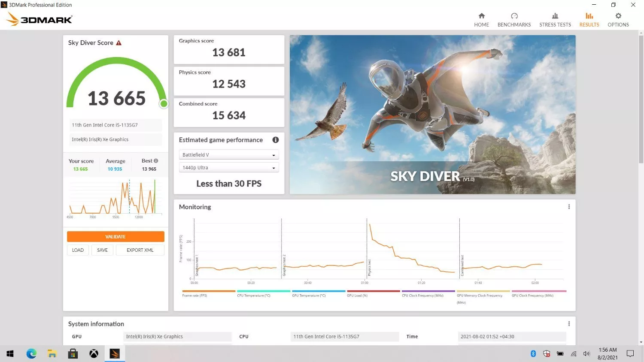Launch Microsoft Edge from the taskbar
This screenshot has height=362, width=644.
point(31,354)
